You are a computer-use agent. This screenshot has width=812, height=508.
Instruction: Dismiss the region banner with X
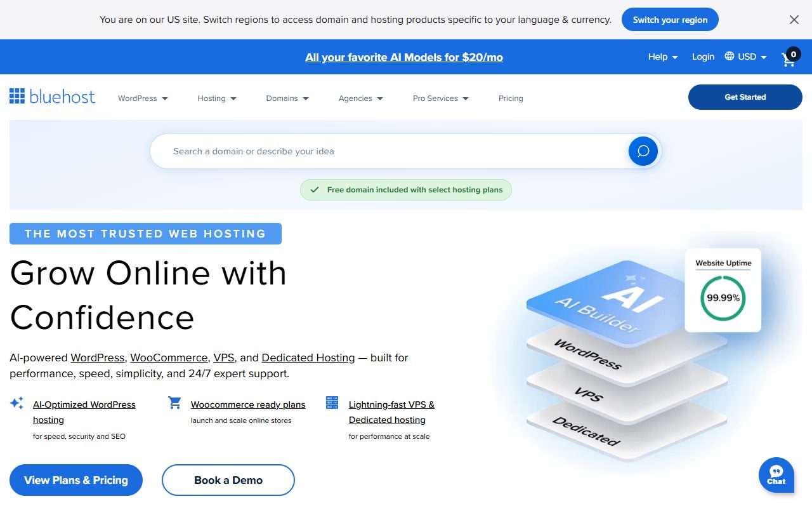tap(794, 20)
